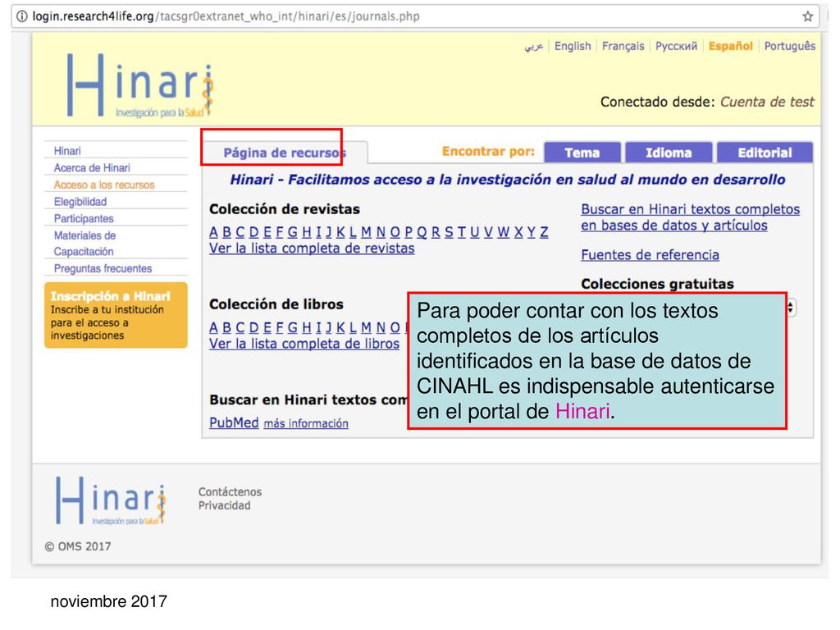
Task: Open the Hinari logo in footer
Action: click(x=111, y=500)
